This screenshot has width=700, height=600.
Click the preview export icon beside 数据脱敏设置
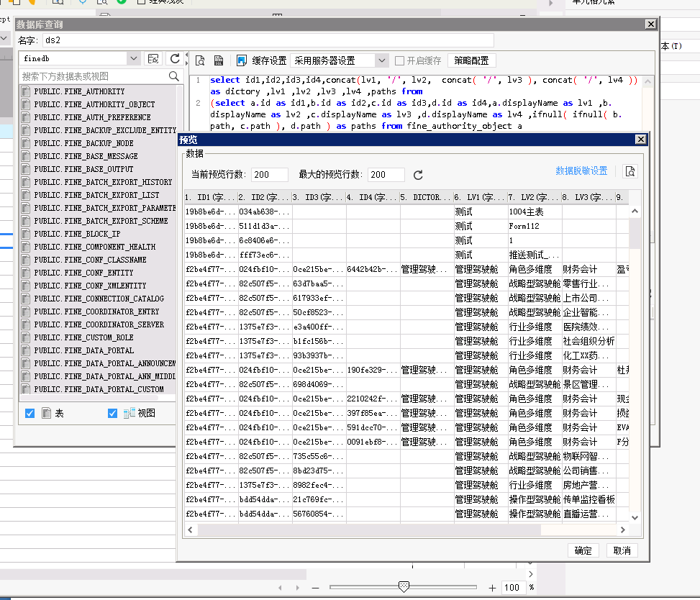click(x=630, y=171)
